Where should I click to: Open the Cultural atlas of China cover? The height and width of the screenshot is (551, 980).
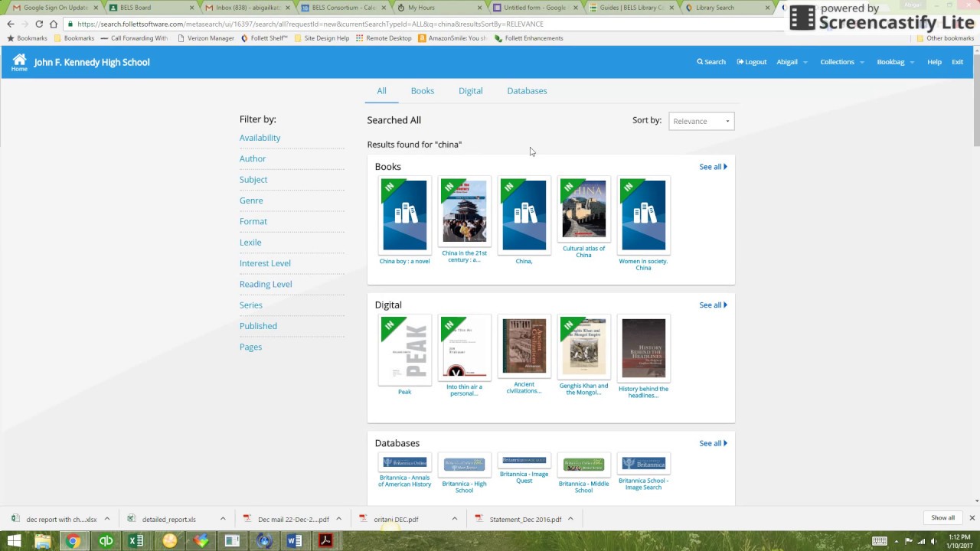(x=583, y=209)
